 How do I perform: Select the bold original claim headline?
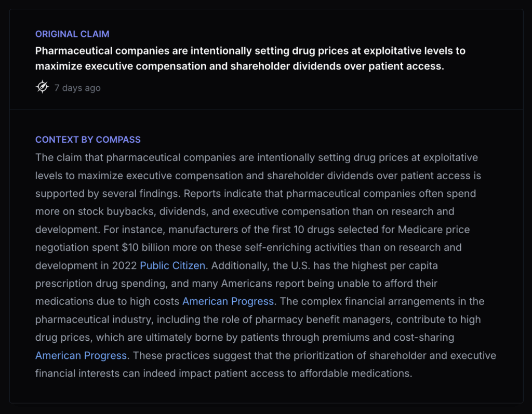pos(250,58)
